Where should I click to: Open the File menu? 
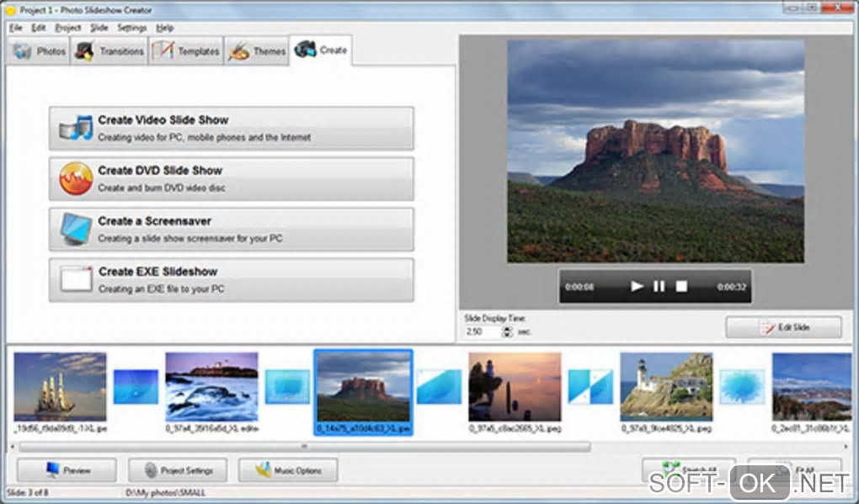point(16,28)
